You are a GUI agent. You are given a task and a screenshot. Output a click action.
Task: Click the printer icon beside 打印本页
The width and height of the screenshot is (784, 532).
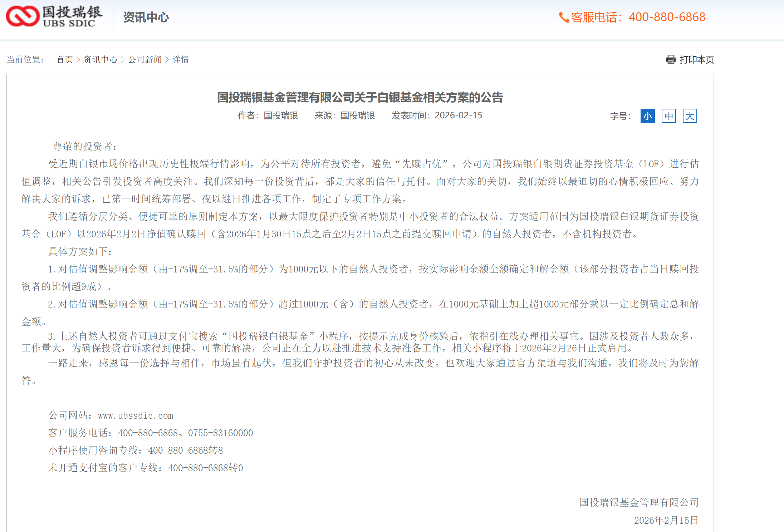click(x=671, y=59)
